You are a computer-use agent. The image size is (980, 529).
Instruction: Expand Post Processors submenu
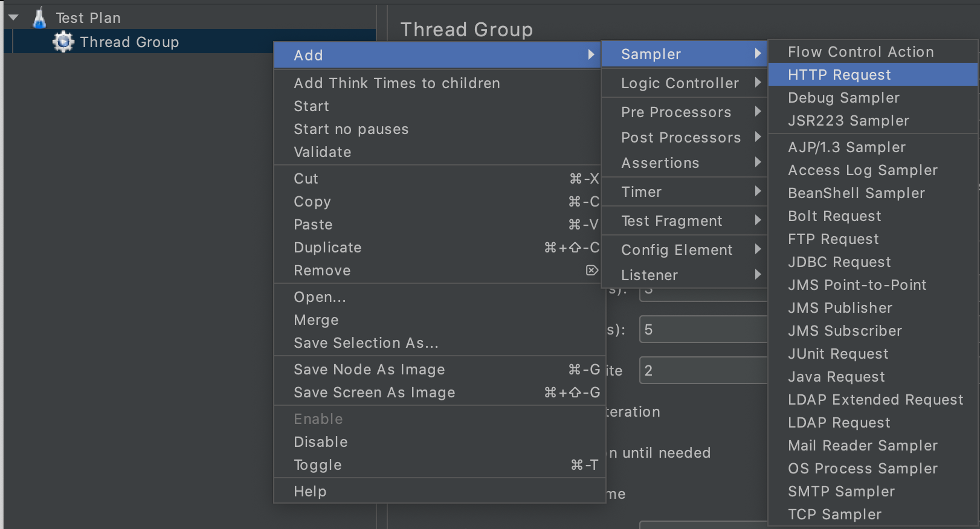point(685,137)
